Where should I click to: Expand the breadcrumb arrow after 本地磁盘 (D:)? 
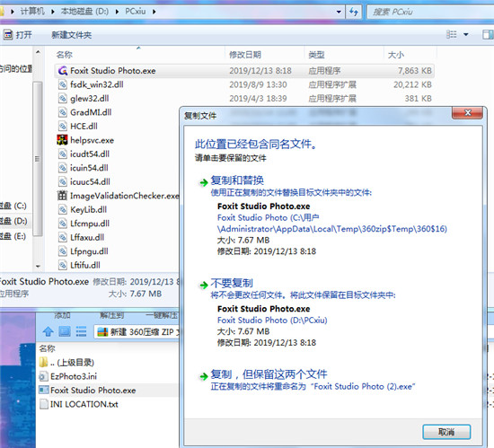coord(117,12)
